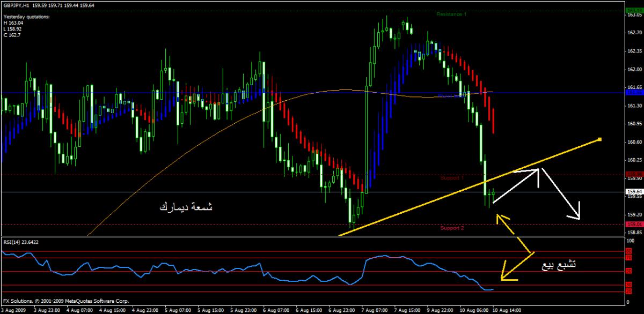Click the Support 2 label

452,228
